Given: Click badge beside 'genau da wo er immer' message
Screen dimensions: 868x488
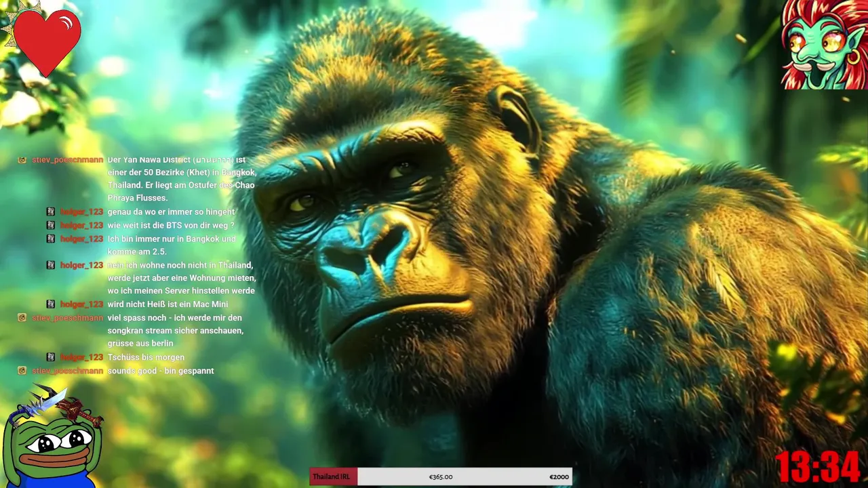Looking at the screenshot, I should point(50,212).
